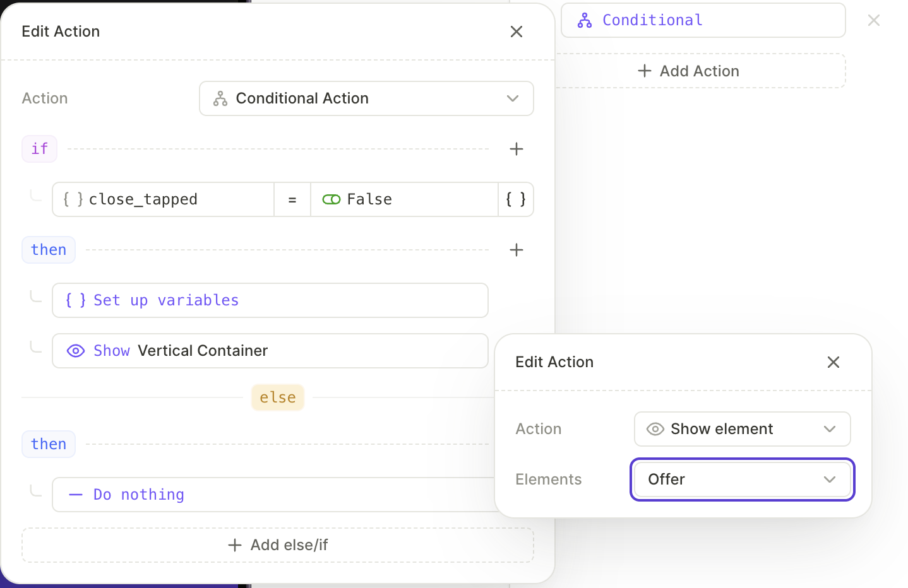Open the Set up variables action
This screenshot has height=588, width=908.
point(270,300)
